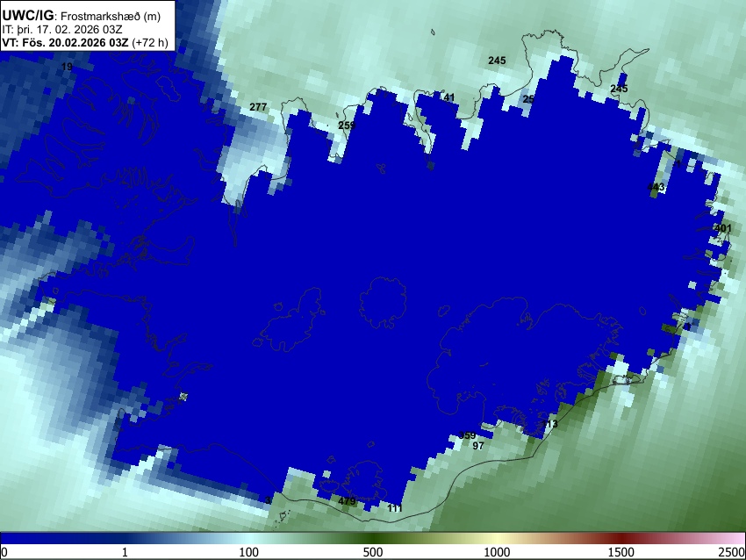Click the legend tick label 100
The height and width of the screenshot is (560, 746).
click(x=248, y=552)
